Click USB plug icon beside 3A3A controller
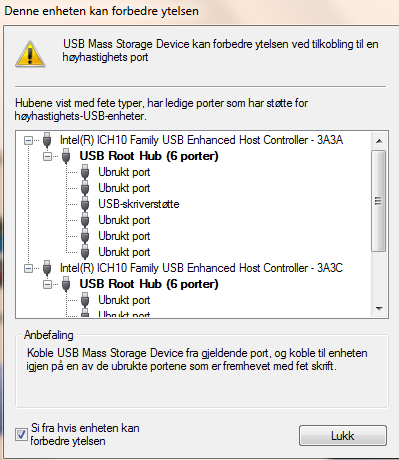The height and width of the screenshot is (460, 399). (x=47, y=140)
